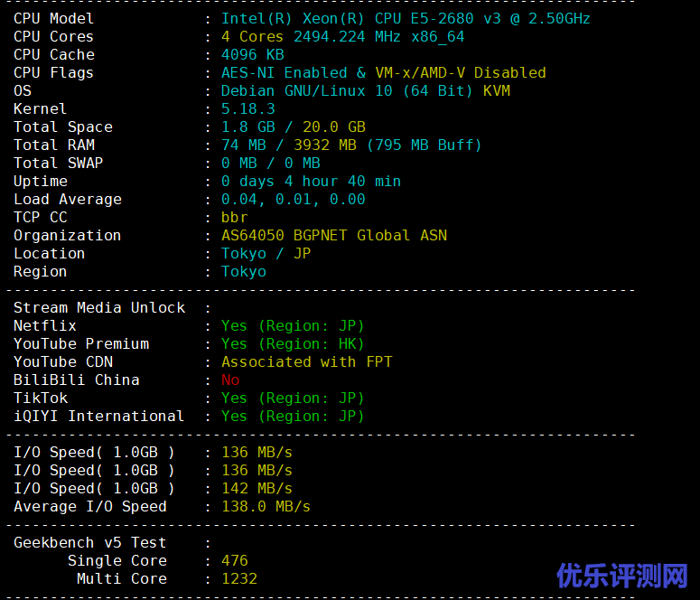Click the Load Average numbers

(293, 199)
